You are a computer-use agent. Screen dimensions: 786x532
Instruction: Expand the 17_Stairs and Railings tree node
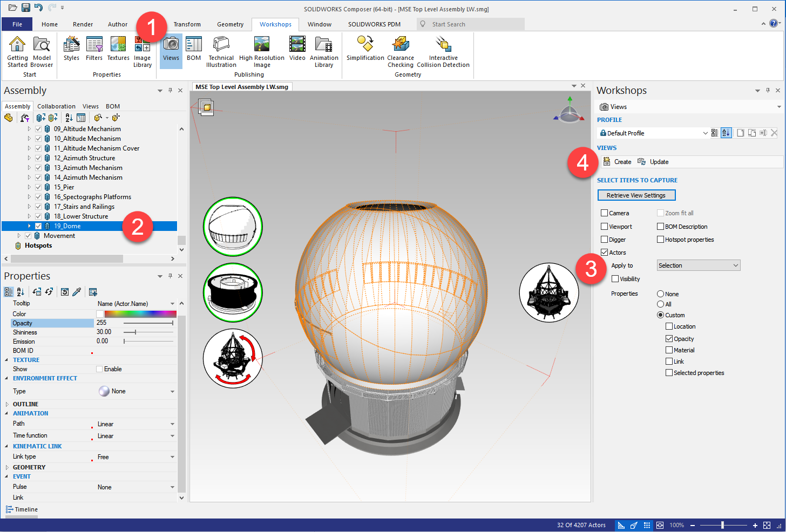[x=29, y=207]
